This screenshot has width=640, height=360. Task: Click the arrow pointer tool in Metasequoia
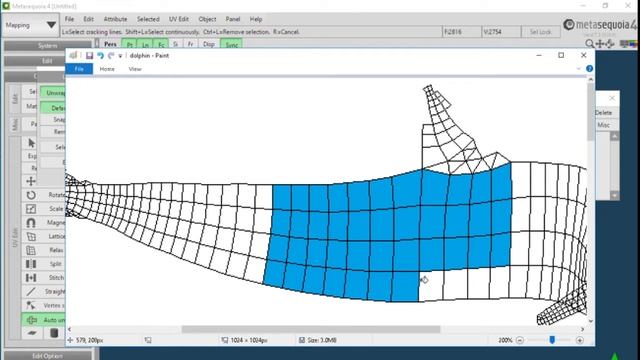(x=31, y=143)
